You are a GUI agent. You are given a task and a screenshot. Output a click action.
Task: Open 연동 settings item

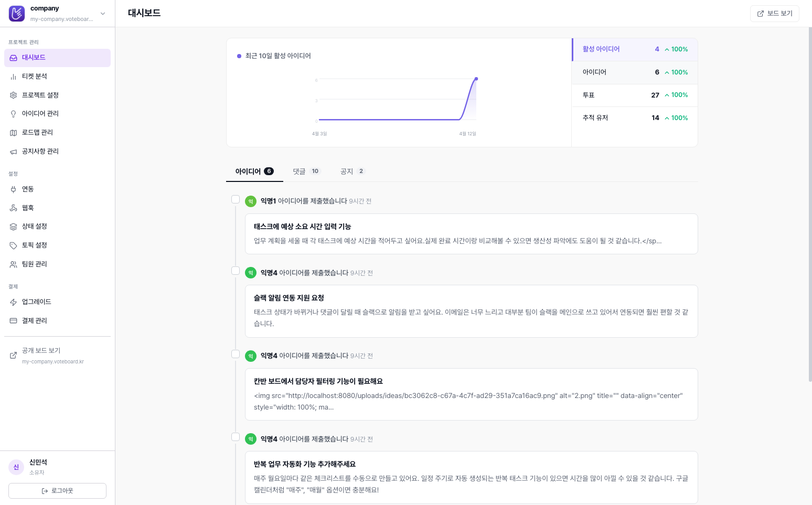[x=57, y=189]
